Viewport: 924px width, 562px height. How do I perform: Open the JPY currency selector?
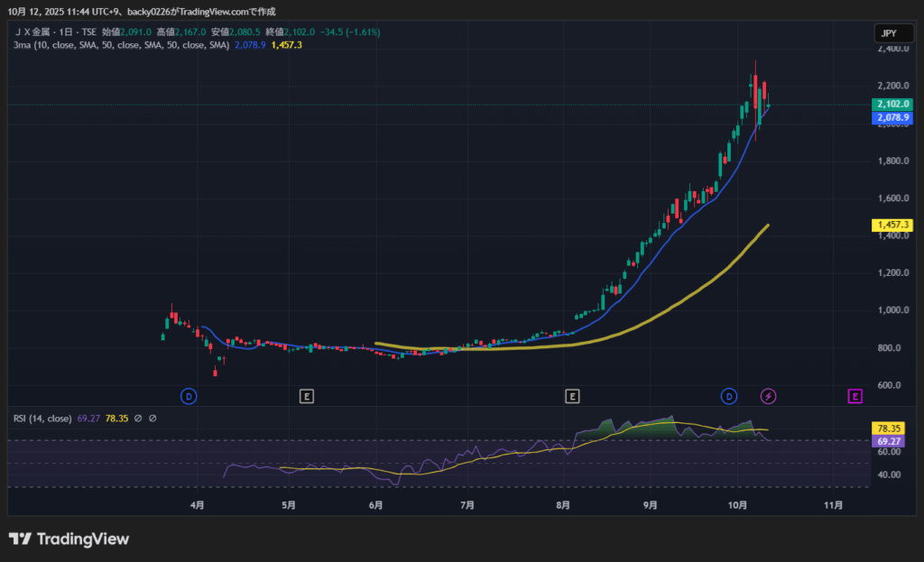tap(888, 33)
